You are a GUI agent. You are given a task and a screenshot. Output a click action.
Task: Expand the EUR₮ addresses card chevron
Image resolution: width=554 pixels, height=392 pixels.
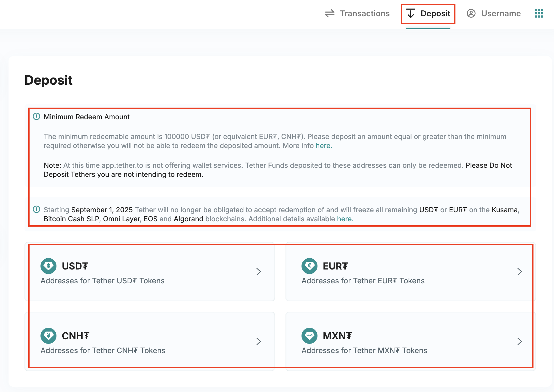pos(520,272)
